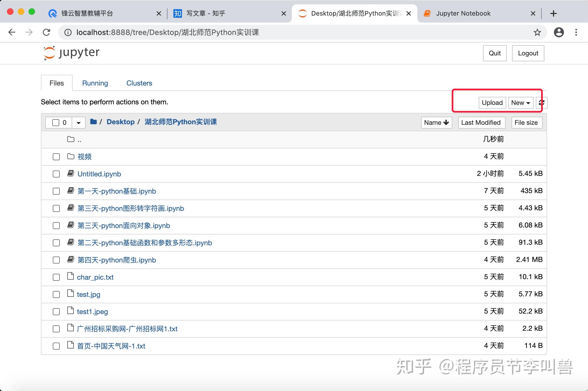The height and width of the screenshot is (391, 588).
Task: Click the Jupyter logo
Action: 72,53
